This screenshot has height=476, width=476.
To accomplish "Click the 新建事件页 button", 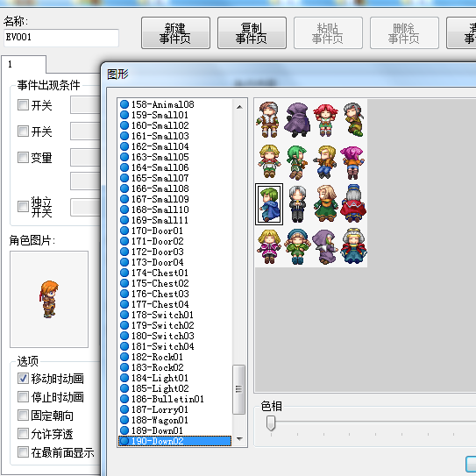I will pyautogui.click(x=175, y=32).
